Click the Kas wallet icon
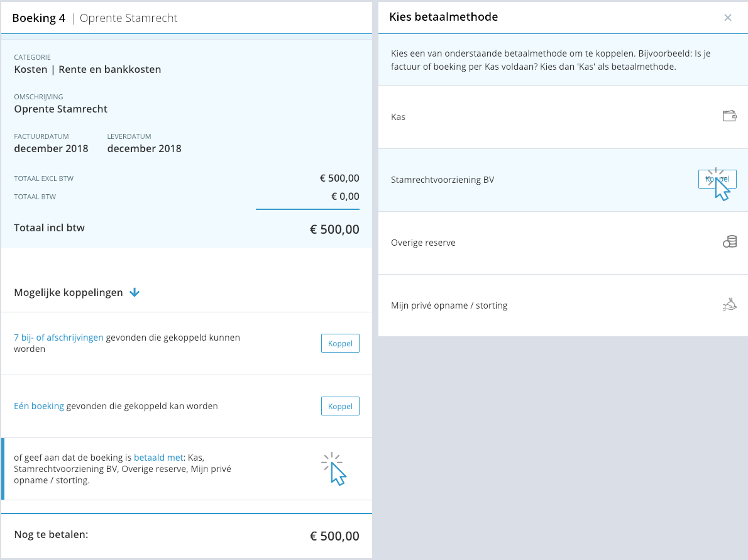Image resolution: width=748 pixels, height=560 pixels. 729,116
